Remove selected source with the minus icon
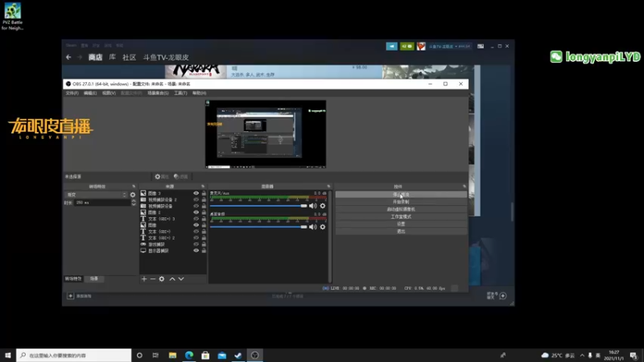644x362 pixels. point(153,279)
